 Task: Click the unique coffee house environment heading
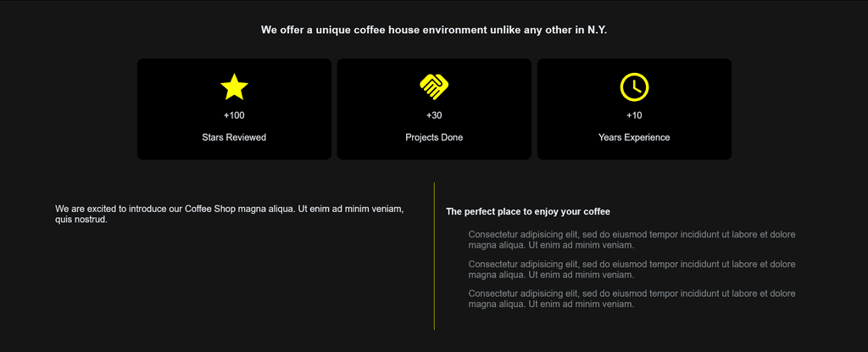[434, 30]
